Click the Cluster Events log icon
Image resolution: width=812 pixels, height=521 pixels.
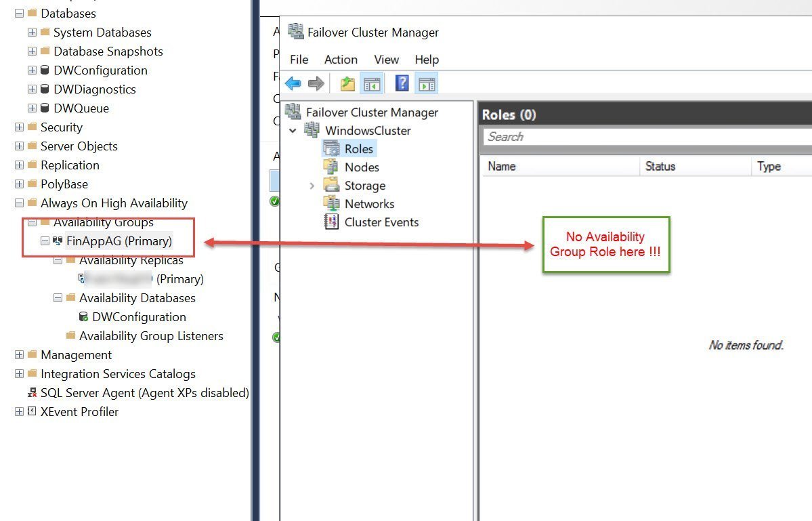[x=331, y=222]
